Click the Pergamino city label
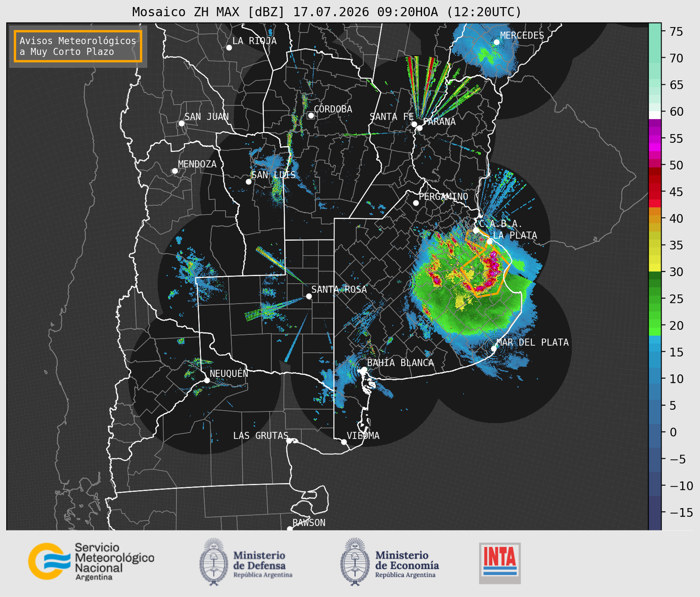Image resolution: width=700 pixels, height=597 pixels. point(443,196)
